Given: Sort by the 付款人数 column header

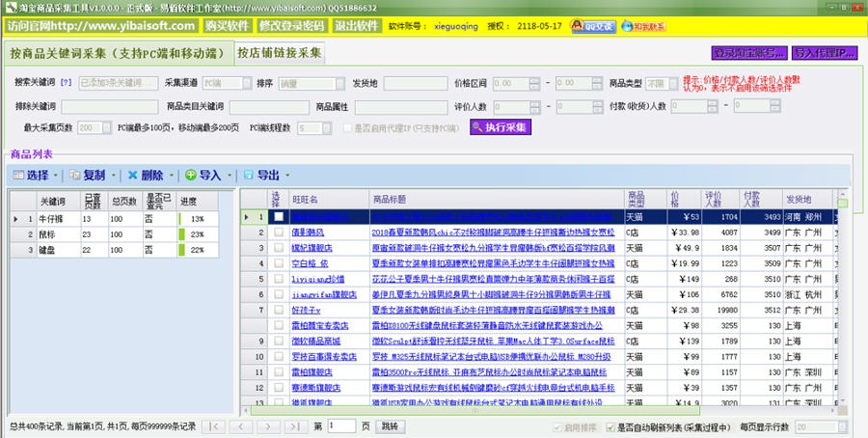Looking at the screenshot, I should [761, 200].
